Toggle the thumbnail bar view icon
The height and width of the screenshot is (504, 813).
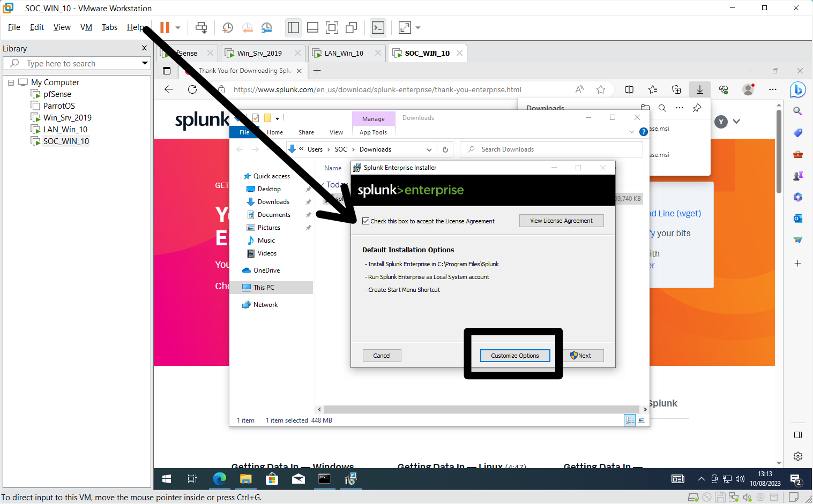[312, 27]
